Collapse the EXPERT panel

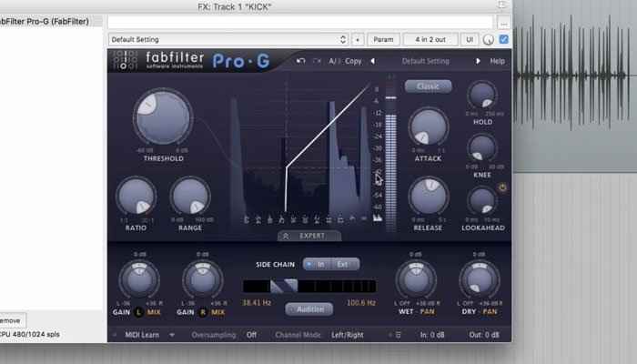[309, 236]
